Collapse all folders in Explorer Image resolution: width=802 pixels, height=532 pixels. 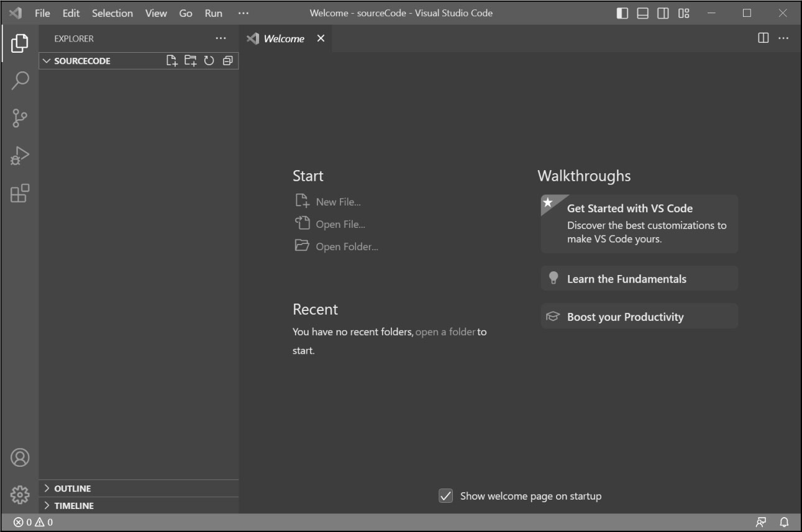(x=228, y=61)
